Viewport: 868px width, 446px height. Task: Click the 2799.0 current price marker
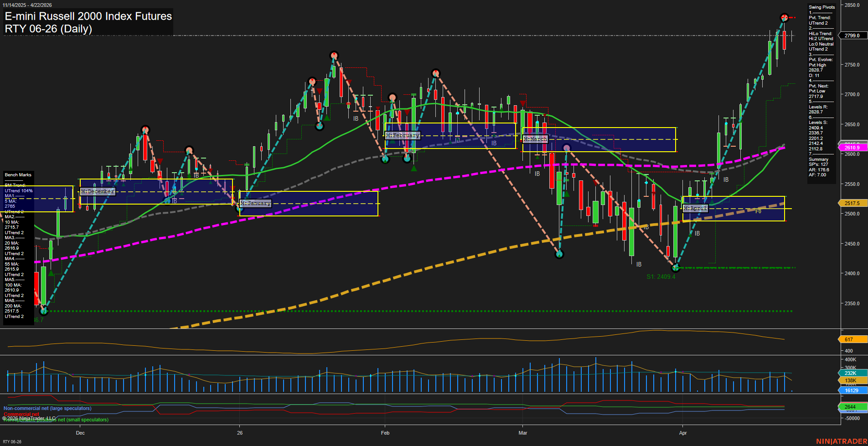(852, 36)
